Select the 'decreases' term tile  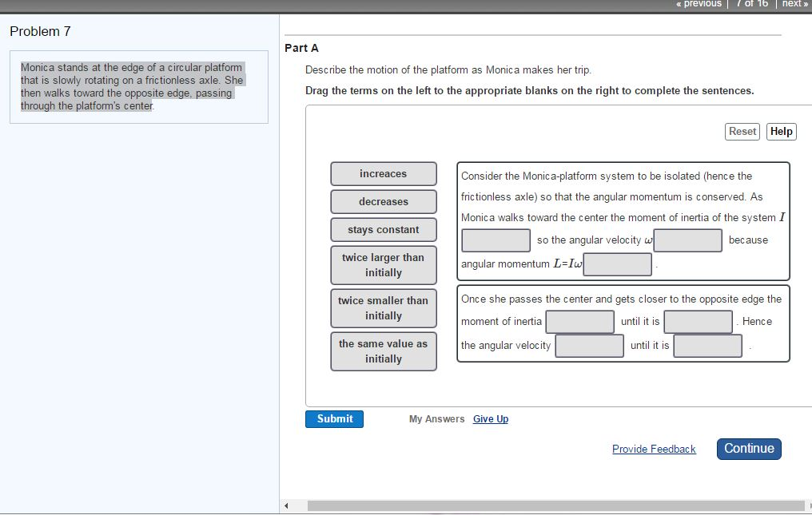pyautogui.click(x=384, y=202)
